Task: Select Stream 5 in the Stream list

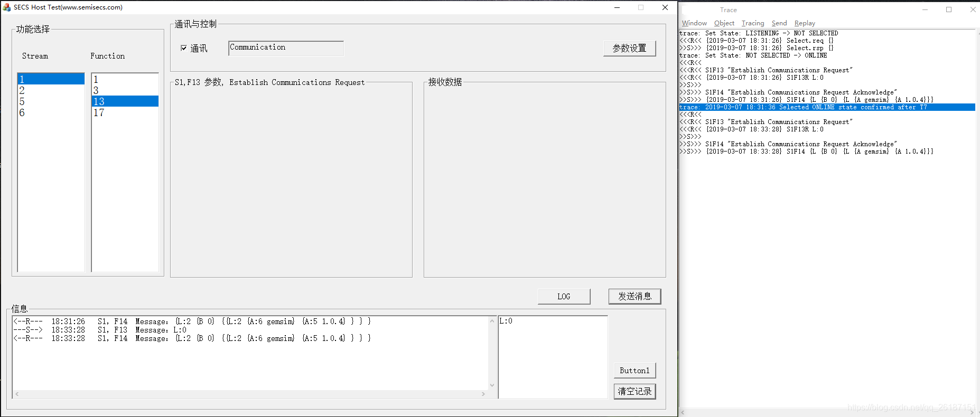Action: click(51, 101)
